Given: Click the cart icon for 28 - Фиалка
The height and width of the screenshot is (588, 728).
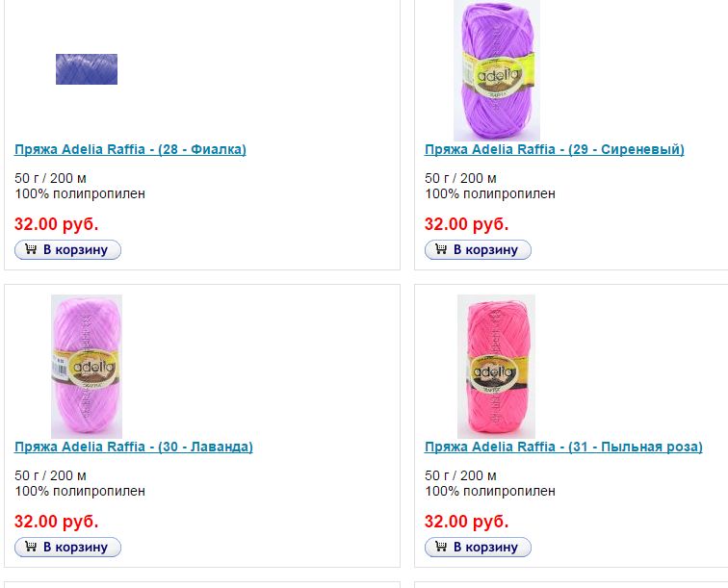Looking at the screenshot, I should click(31, 250).
